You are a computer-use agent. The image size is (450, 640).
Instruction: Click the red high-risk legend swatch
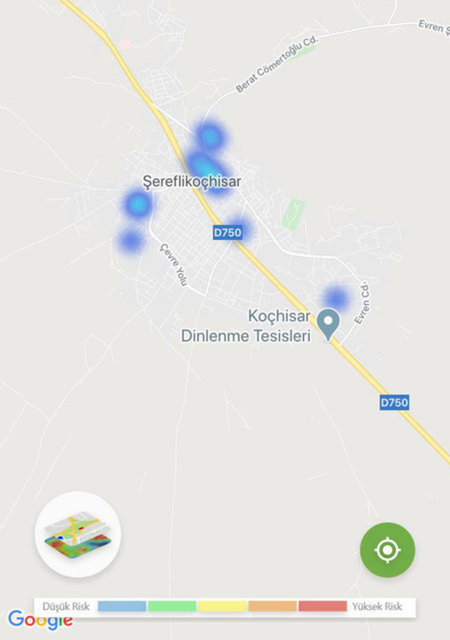[323, 606]
